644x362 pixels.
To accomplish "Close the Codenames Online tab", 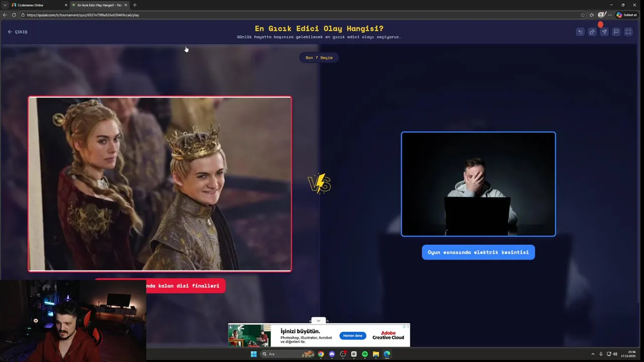I will (65, 5).
